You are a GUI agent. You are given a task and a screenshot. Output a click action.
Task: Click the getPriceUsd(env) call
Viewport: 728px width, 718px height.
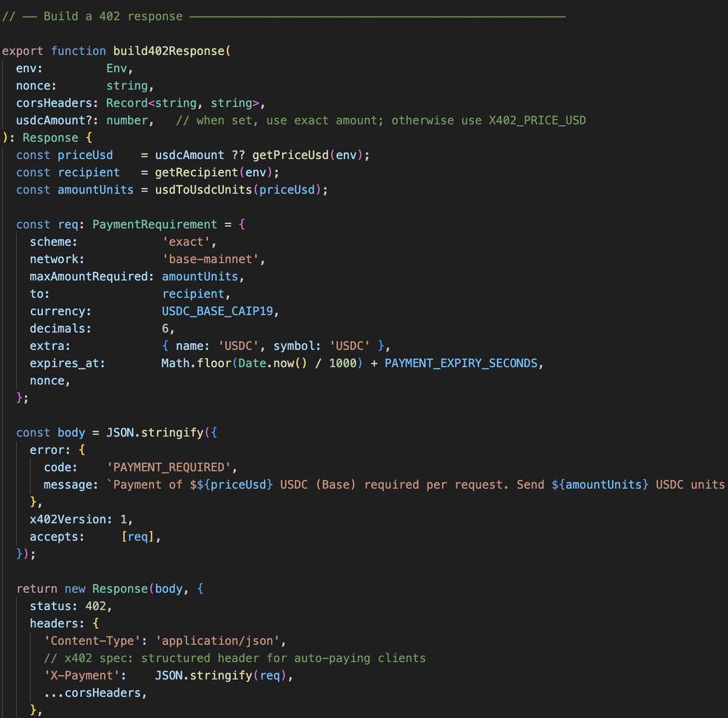point(308,155)
